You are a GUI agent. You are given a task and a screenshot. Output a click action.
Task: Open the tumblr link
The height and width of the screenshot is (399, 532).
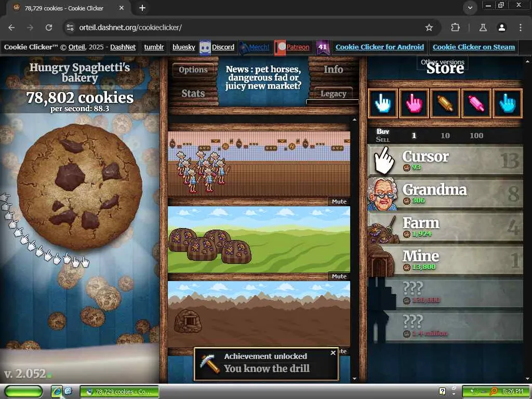tap(154, 47)
